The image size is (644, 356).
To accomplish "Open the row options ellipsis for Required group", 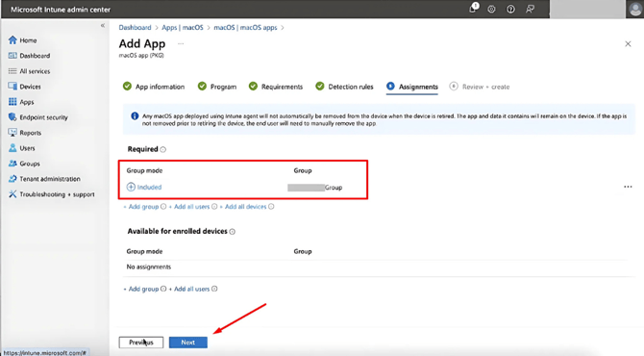I will tap(628, 187).
